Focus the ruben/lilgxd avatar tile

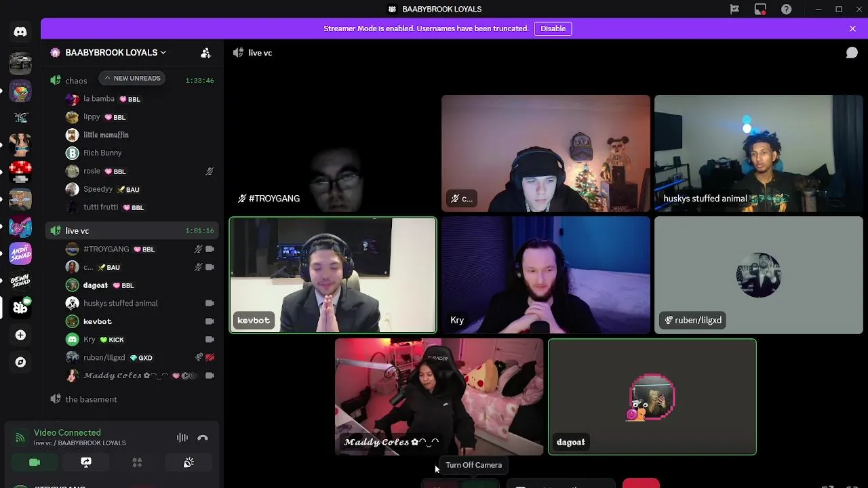759,275
